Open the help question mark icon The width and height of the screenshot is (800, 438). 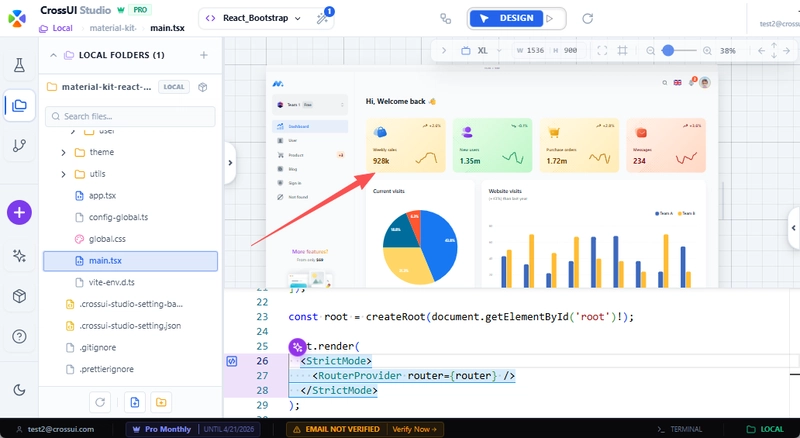tap(19, 336)
